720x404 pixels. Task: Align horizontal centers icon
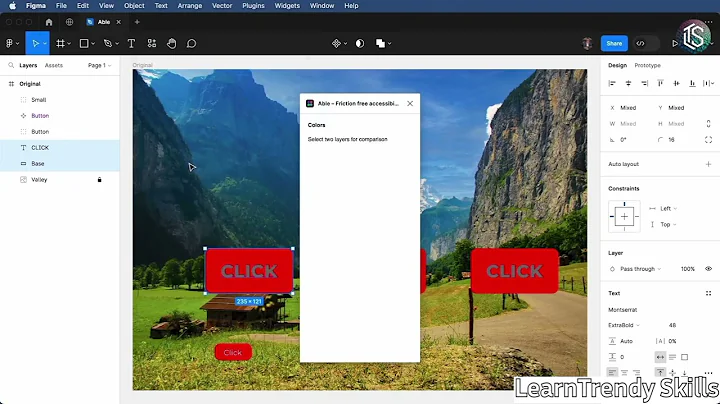[628, 83]
